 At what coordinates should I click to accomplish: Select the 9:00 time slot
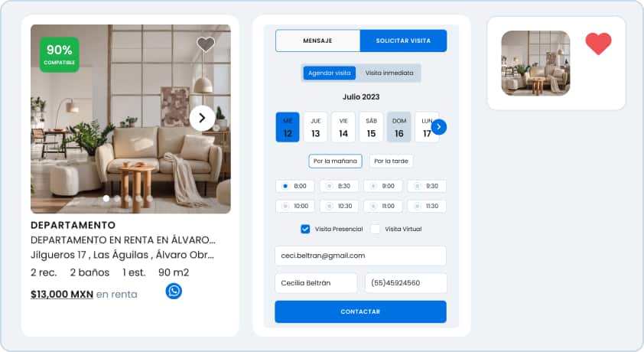coord(383,186)
